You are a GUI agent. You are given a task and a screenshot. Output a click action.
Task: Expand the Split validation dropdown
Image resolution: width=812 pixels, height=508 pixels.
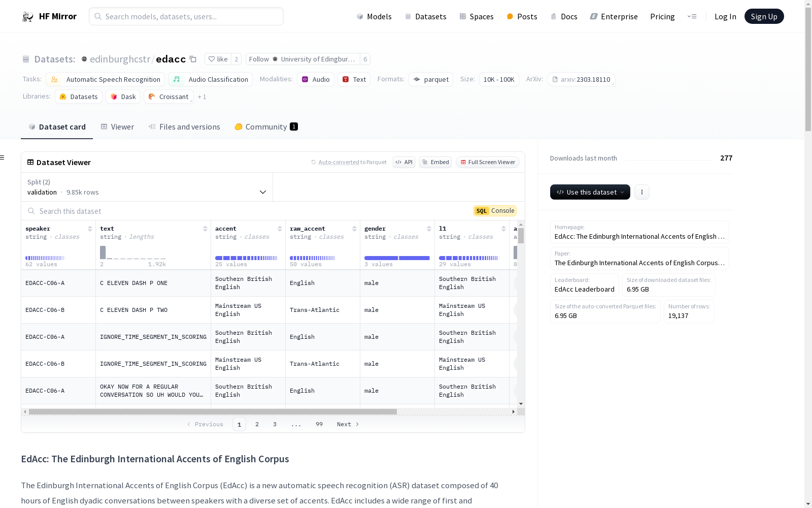[x=147, y=187]
